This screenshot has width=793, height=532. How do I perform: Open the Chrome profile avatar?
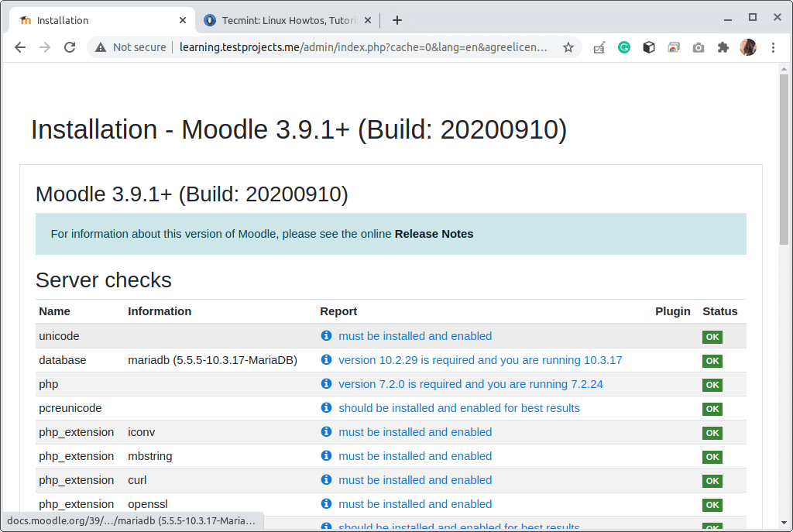pos(748,47)
